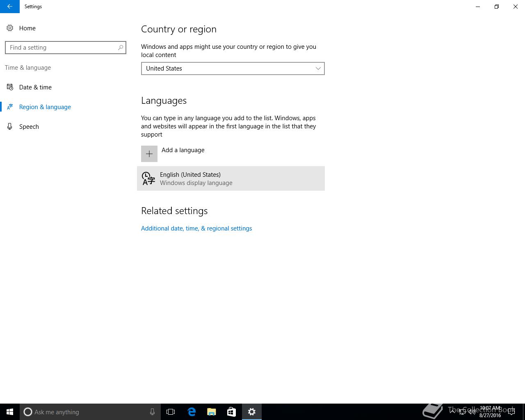Click the back arrow in Settings title bar
The height and width of the screenshot is (420, 525).
pyautogui.click(x=9, y=7)
